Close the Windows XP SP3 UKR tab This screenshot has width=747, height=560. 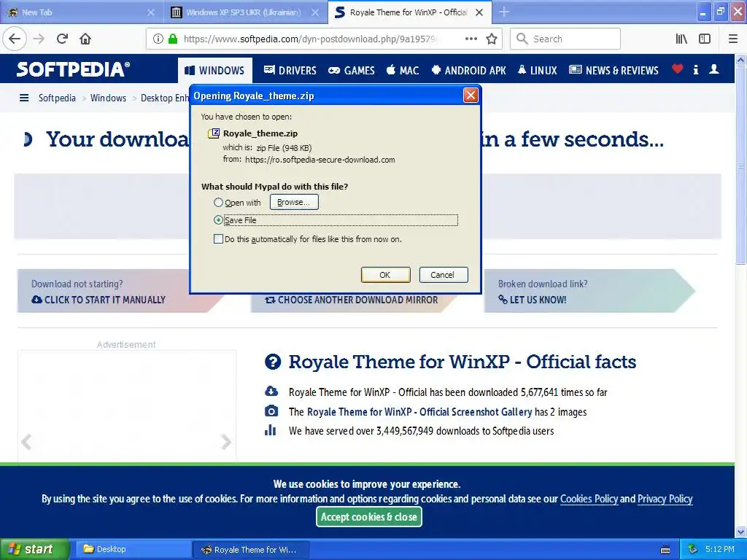coord(315,12)
